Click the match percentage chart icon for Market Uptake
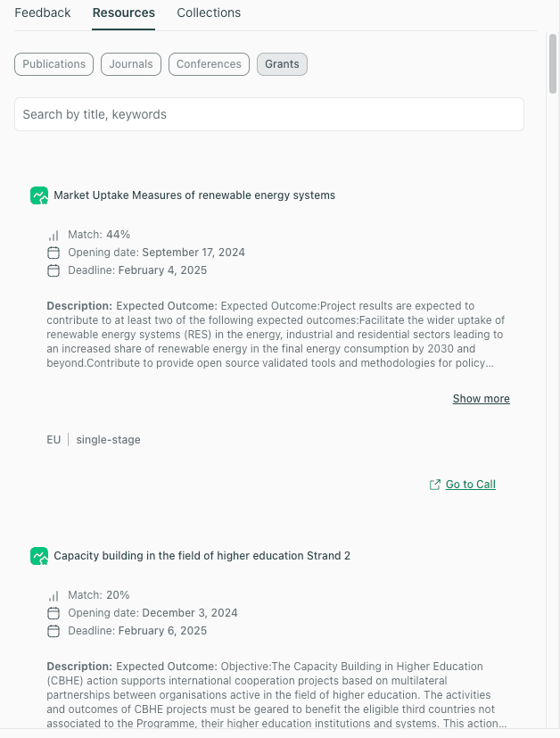This screenshot has width=560, height=738. click(x=54, y=235)
